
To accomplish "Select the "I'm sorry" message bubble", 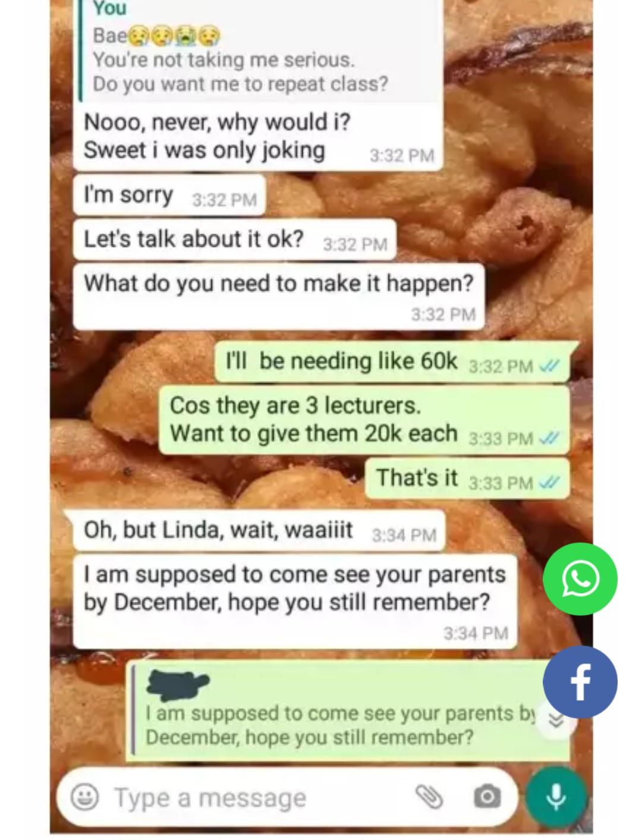I will 169,195.
